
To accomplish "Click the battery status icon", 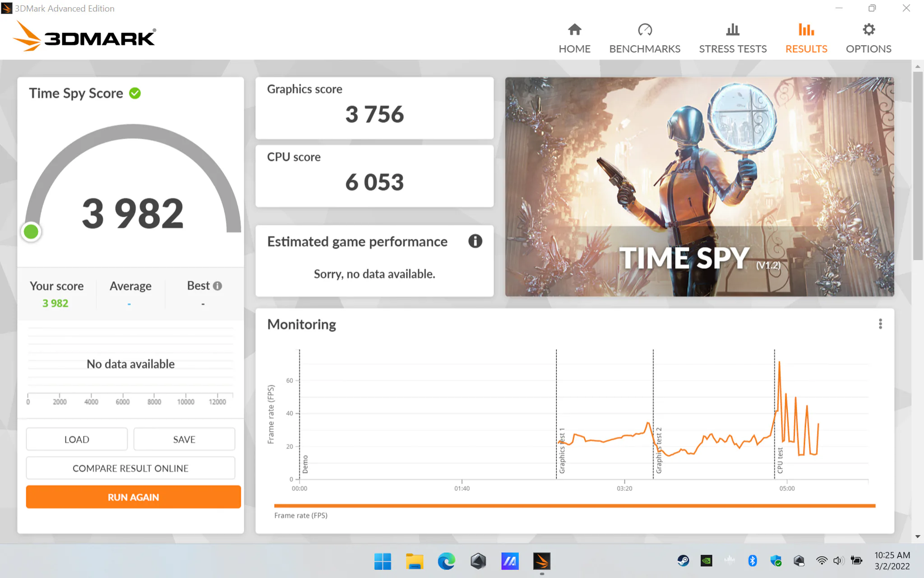I will (x=856, y=561).
